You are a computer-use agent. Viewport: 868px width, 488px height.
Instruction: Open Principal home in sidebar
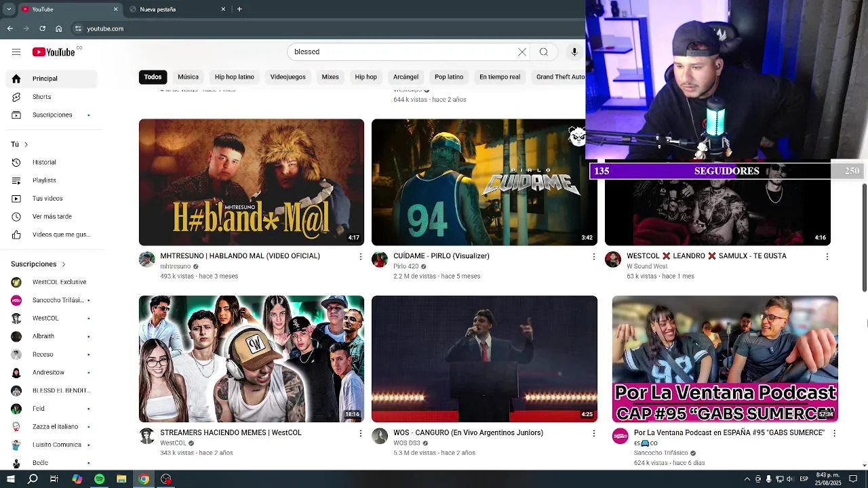(52, 79)
